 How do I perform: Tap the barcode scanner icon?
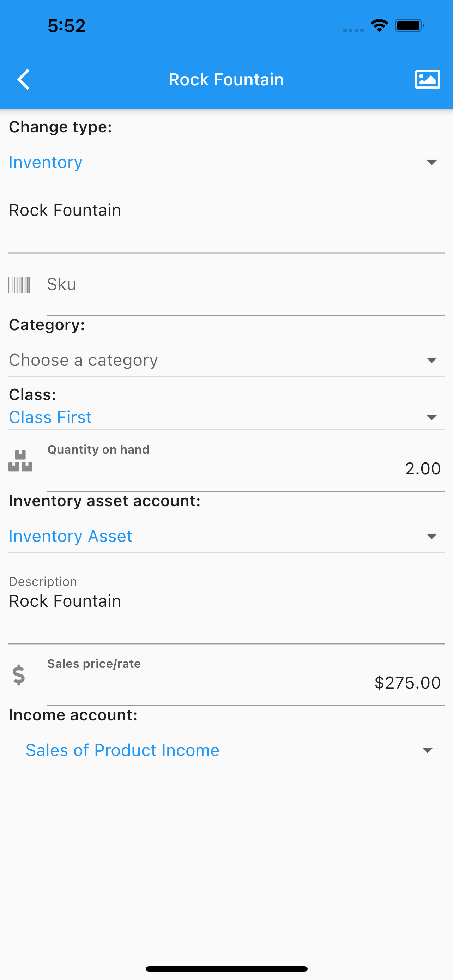19,285
